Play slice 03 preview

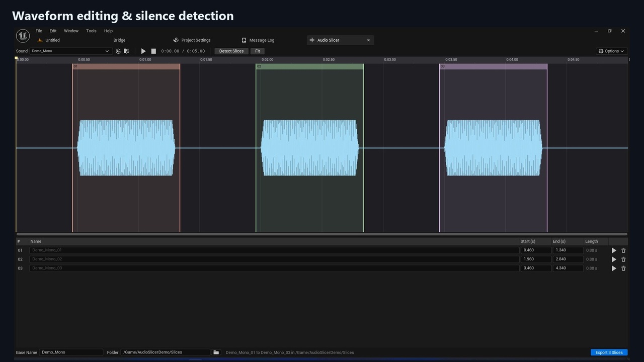point(614,268)
